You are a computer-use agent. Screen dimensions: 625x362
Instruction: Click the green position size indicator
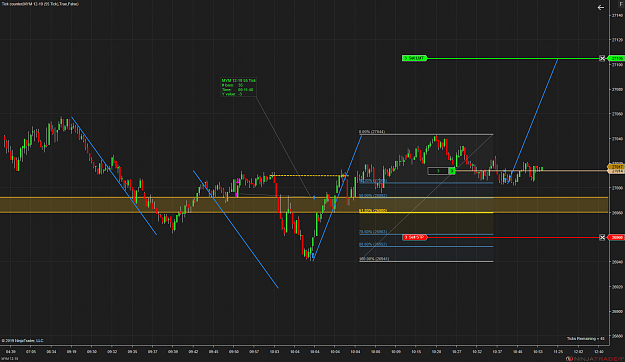pyautogui.click(x=452, y=171)
